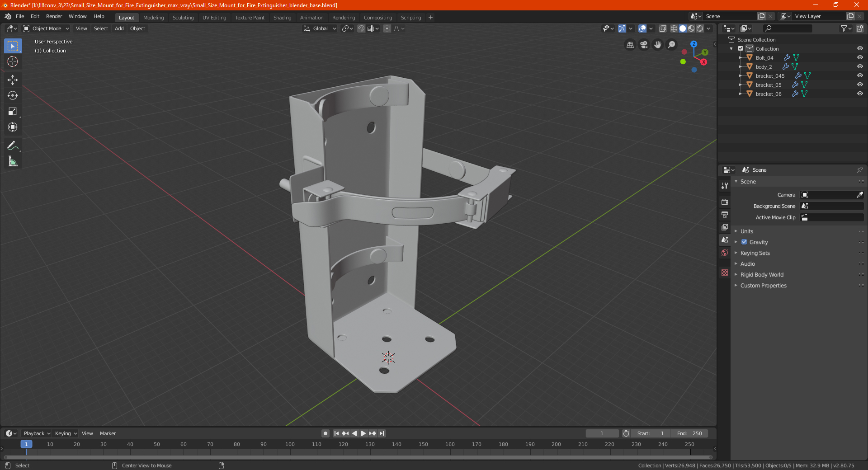Hide Bolt_04 in the outliner
The height and width of the screenshot is (470, 868).
pyautogui.click(x=860, y=57)
